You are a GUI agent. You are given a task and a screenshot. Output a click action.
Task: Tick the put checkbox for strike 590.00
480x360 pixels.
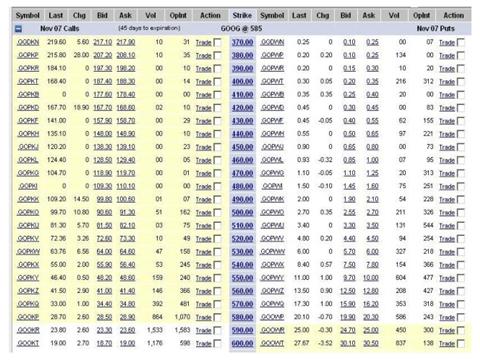click(461, 330)
